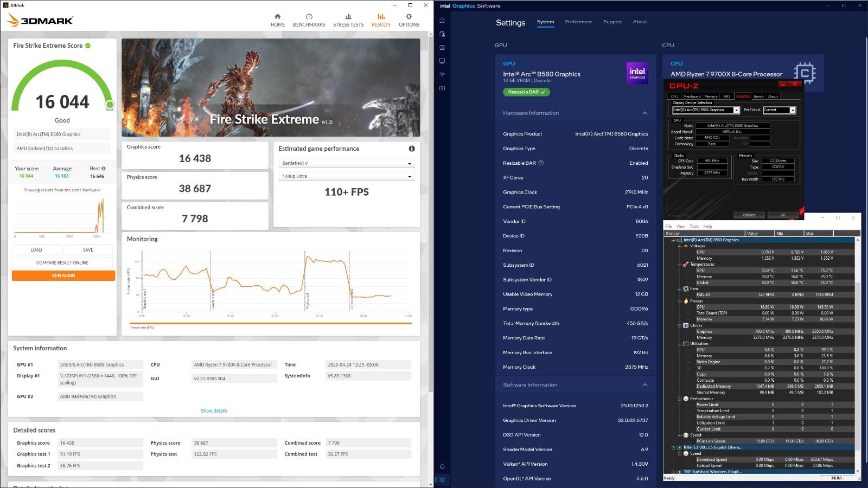Click the Intel Graphics home sidebar icon
868x488 pixels.
(442, 21)
